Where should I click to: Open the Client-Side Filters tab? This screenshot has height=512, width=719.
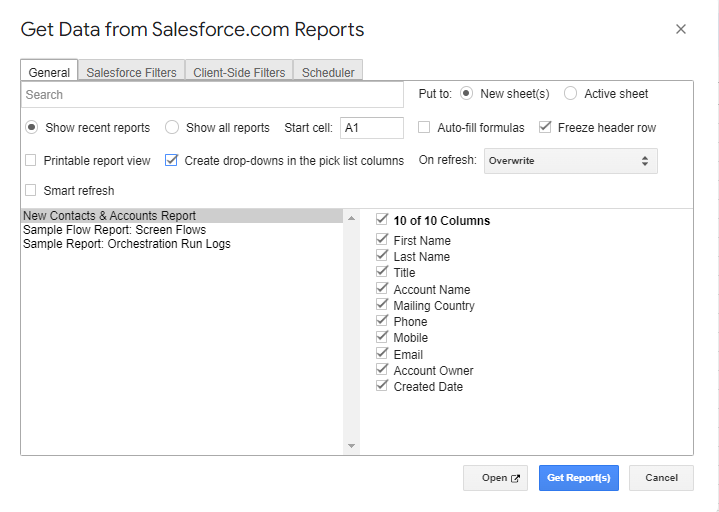[x=240, y=72]
